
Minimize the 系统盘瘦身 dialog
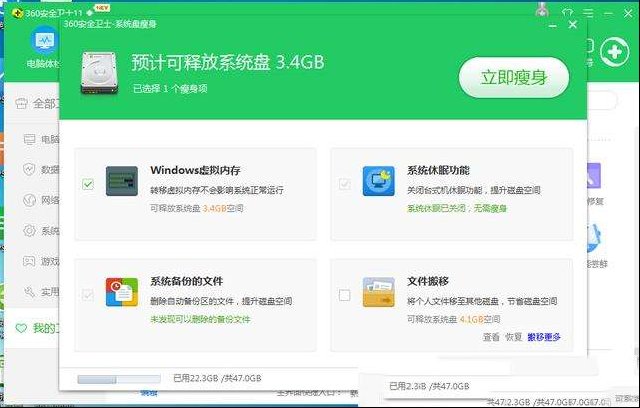pos(553,25)
